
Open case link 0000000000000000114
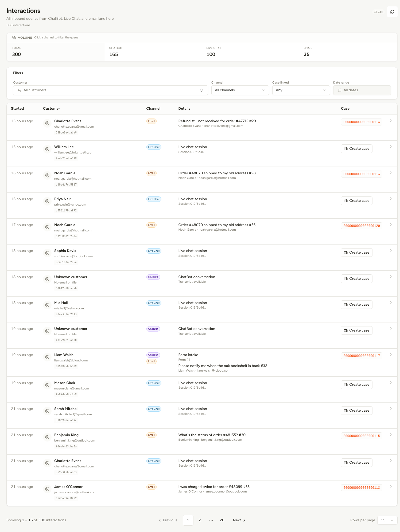pyautogui.click(x=362, y=122)
